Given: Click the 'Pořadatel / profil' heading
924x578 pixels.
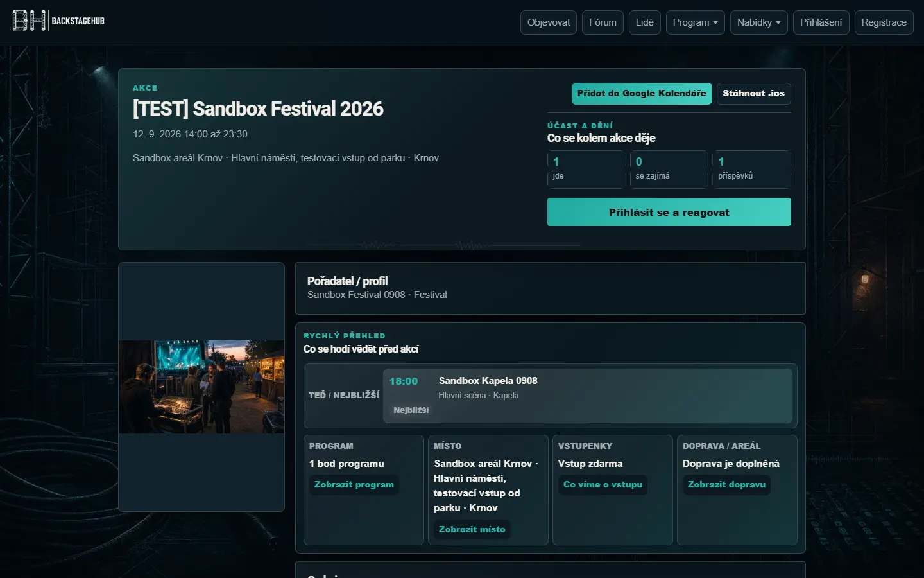Looking at the screenshot, I should 347,281.
